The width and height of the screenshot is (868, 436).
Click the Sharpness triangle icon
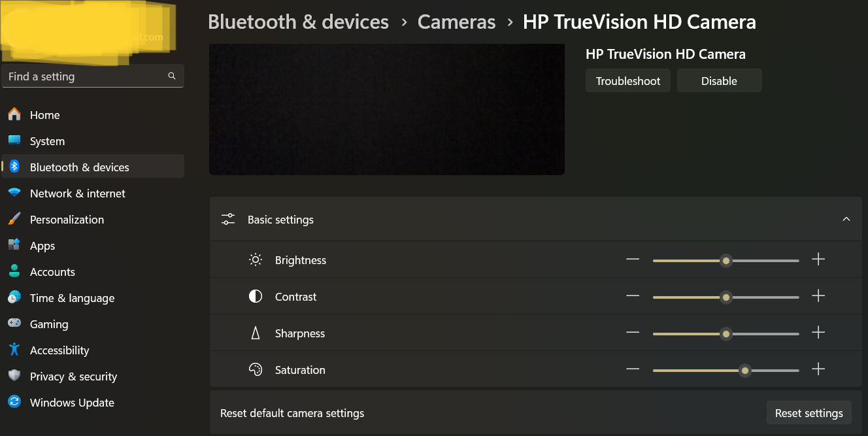click(x=256, y=333)
